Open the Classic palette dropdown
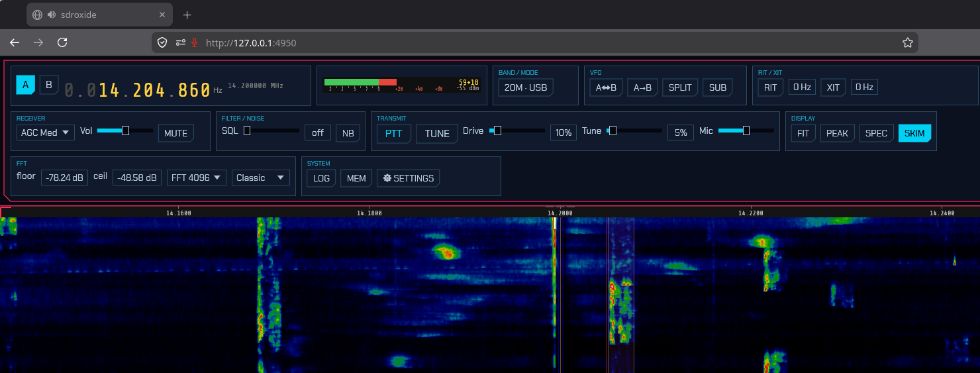The height and width of the screenshot is (373, 980). (x=261, y=178)
